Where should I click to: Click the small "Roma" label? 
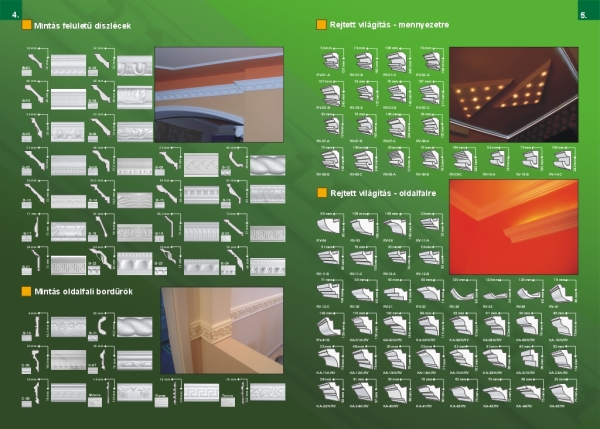pos(160,397)
